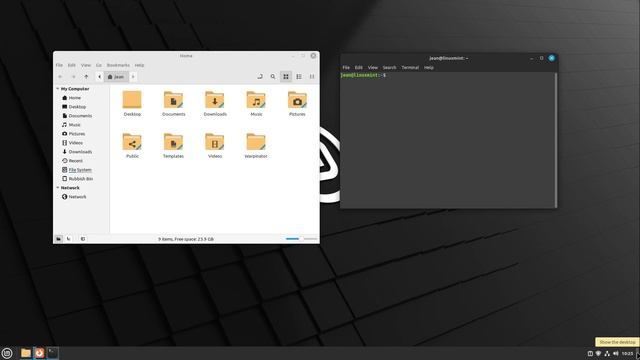Click the left path-bar scroll arrow
Image resolution: width=640 pixels, height=360 pixels.
tap(99, 77)
